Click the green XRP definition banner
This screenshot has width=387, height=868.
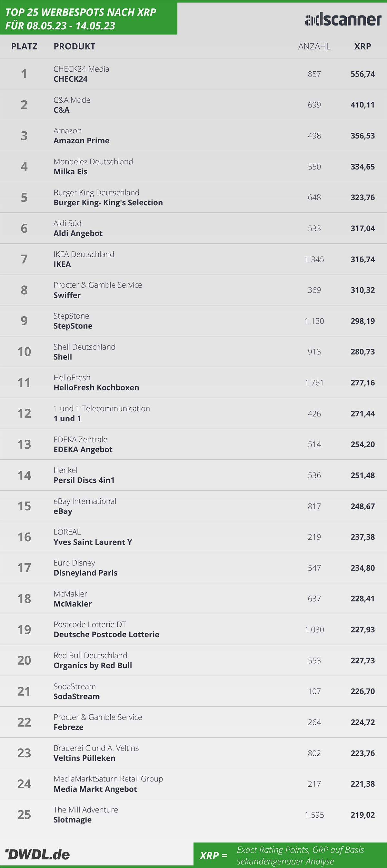[x=290, y=855]
